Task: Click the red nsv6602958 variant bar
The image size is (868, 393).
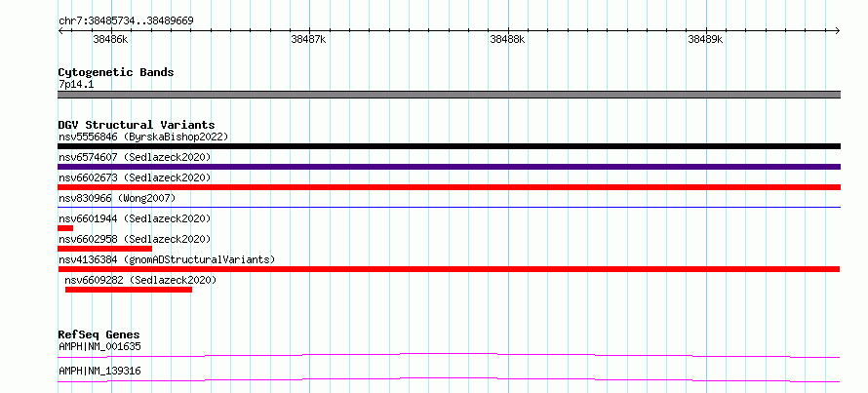Action: [104, 249]
